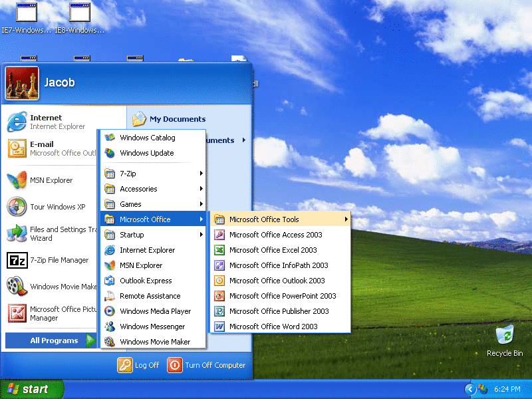Select Microsoft Office PowerPoint 2003 entry
Viewport: 532px width, 399px height.
click(280, 296)
